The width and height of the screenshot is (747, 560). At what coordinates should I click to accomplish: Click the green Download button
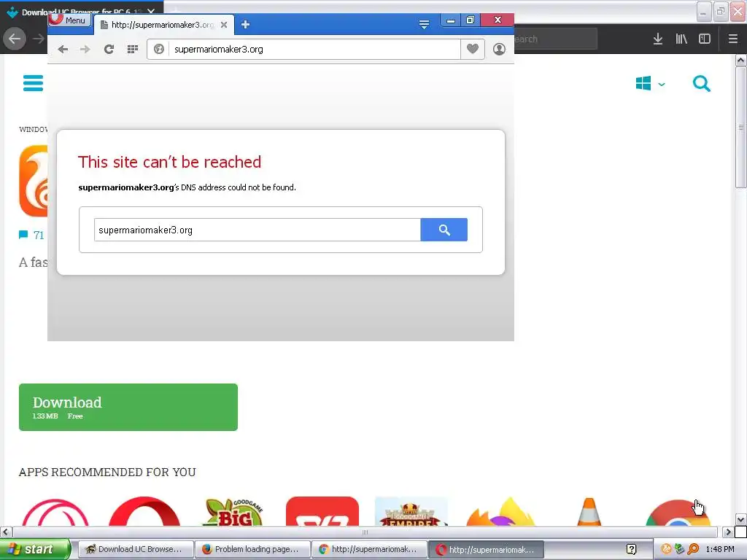(x=128, y=407)
